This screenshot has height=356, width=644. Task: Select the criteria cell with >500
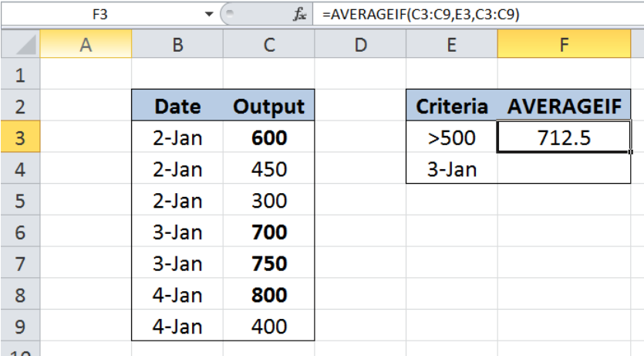[452, 137]
